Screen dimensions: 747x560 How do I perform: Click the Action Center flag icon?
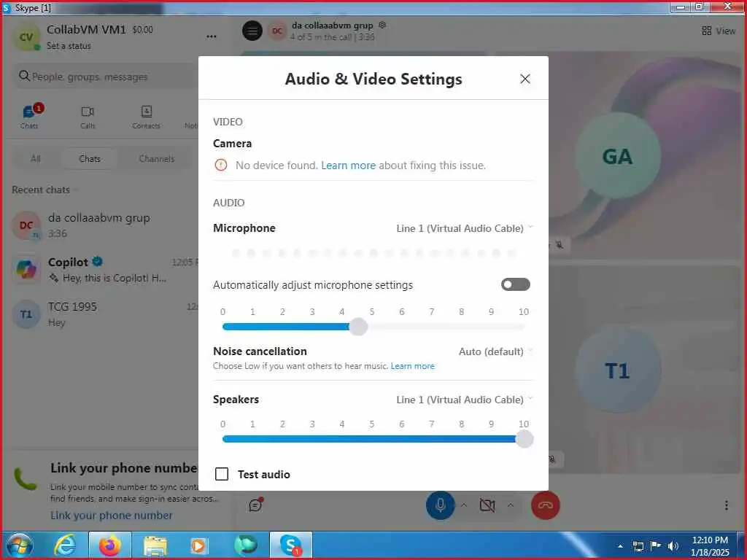656,546
